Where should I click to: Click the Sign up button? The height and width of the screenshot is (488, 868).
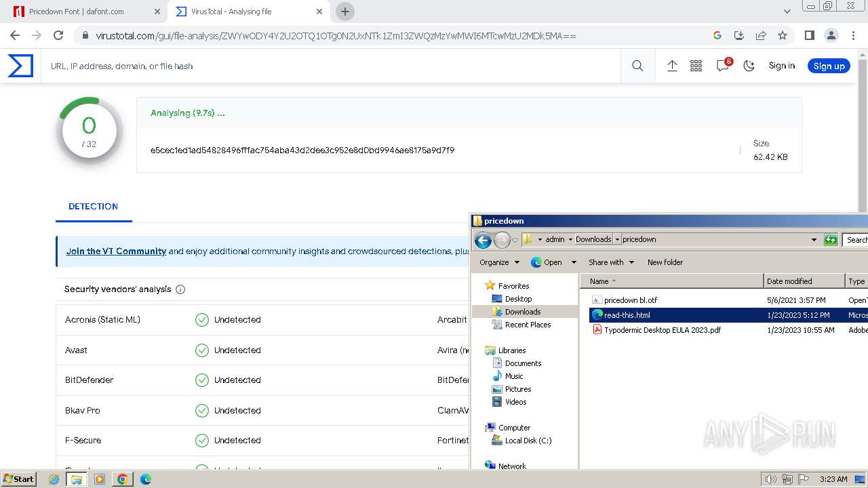[x=829, y=66]
